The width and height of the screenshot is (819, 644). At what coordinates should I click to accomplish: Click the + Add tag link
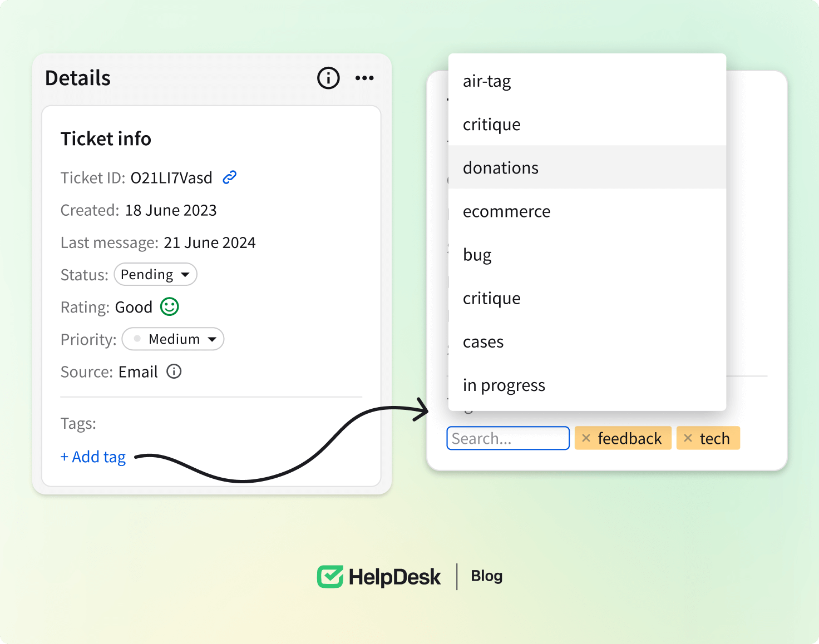pyautogui.click(x=93, y=457)
